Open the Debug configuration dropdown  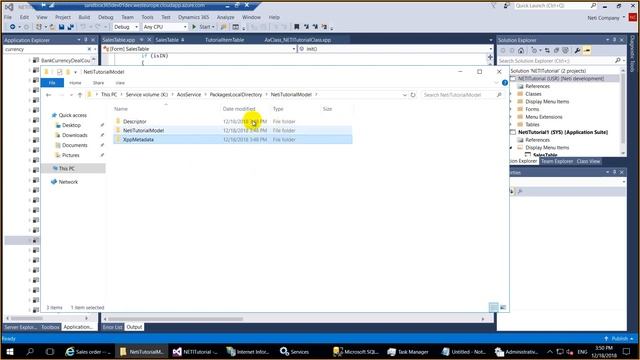pos(126,27)
